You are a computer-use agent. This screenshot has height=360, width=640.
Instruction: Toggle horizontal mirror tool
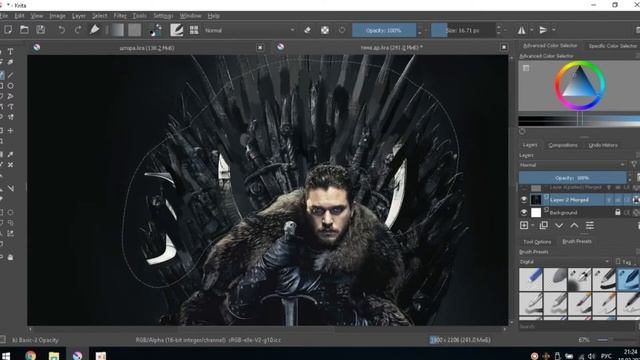point(522,30)
